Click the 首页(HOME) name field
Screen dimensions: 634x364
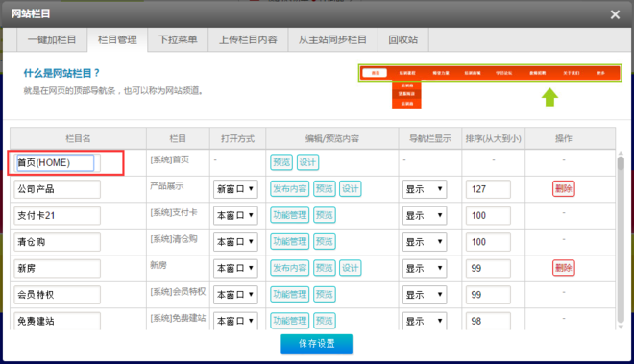tap(57, 162)
